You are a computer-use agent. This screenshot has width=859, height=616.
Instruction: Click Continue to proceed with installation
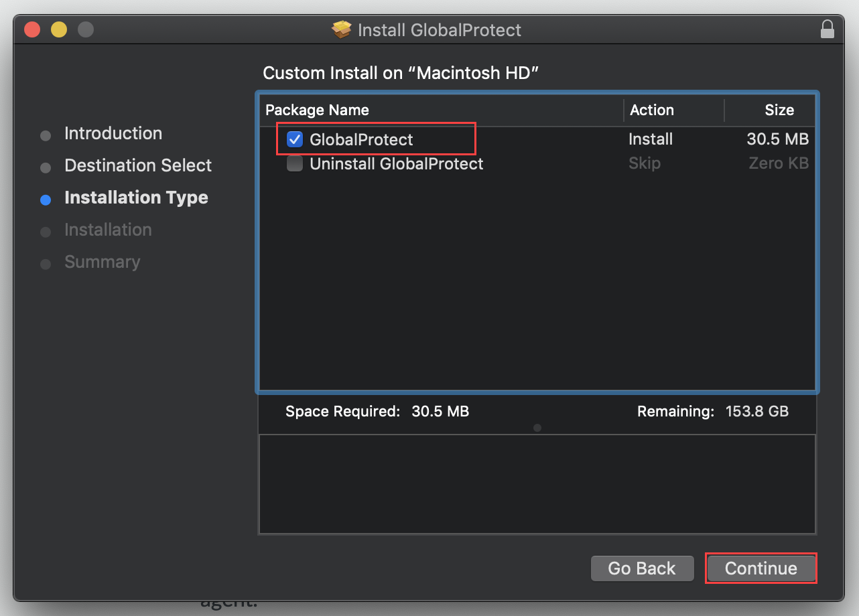tap(761, 568)
